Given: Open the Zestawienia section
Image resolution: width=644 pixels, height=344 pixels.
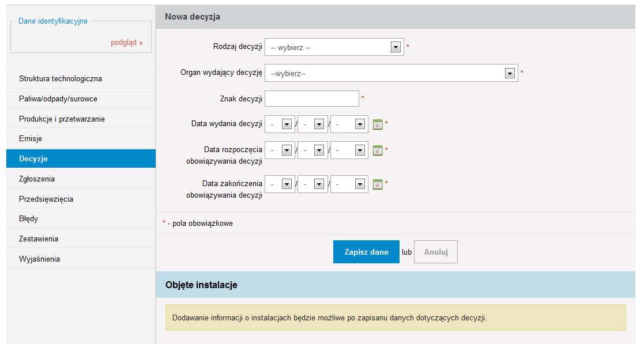Looking at the screenshot, I should 81,239.
